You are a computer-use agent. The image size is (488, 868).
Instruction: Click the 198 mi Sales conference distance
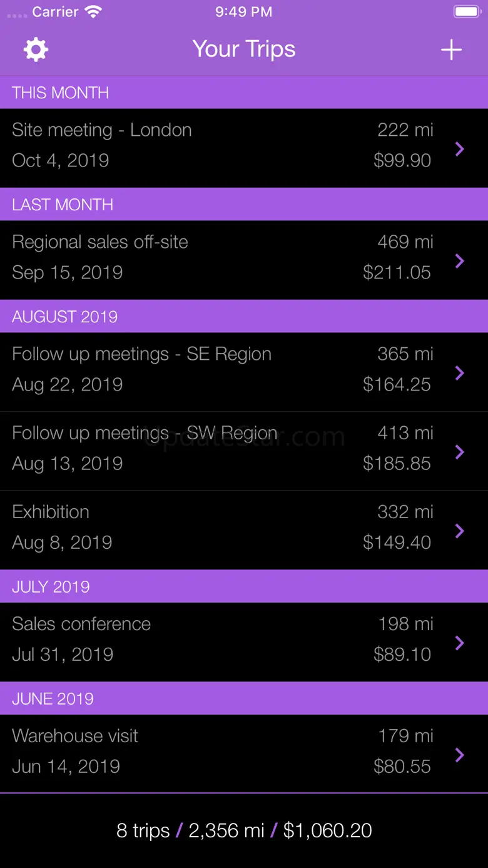(405, 624)
